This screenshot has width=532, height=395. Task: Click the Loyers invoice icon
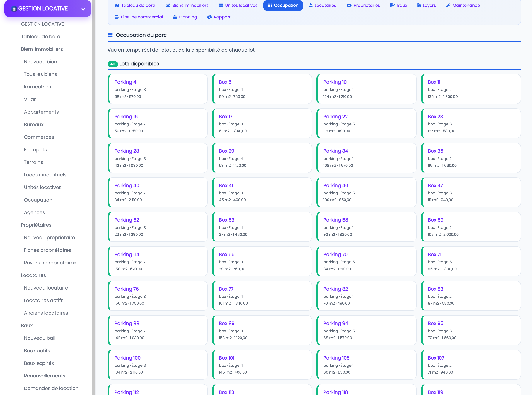point(419,5)
